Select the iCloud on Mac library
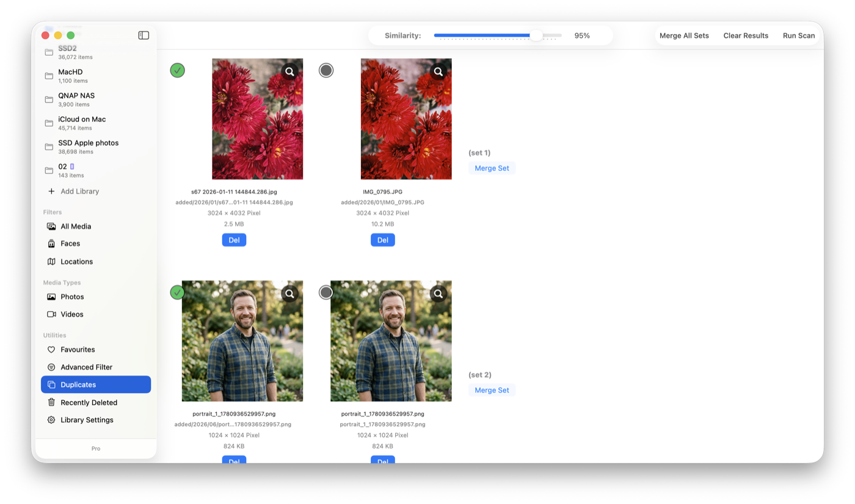This screenshot has height=504, width=855. click(96, 123)
